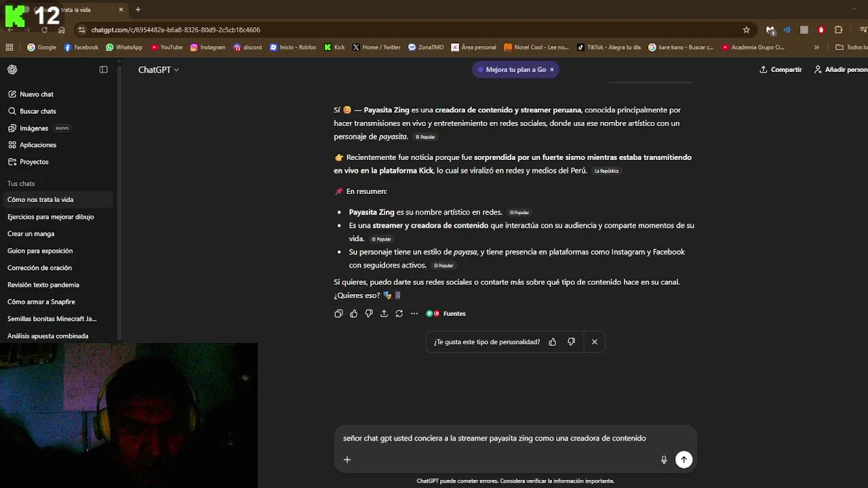Open more actions three-dot menu under response
The image size is (868, 488).
pos(414,314)
